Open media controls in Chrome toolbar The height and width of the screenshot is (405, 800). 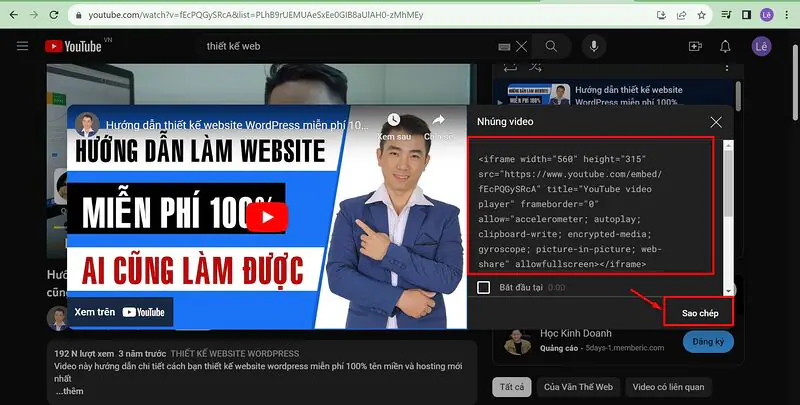point(727,15)
